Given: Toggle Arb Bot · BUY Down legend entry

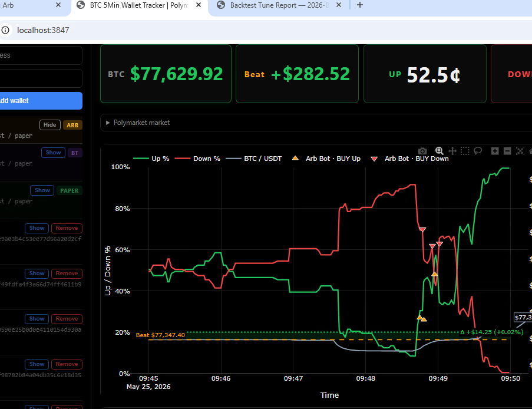Looking at the screenshot, I should pyautogui.click(x=409, y=159).
